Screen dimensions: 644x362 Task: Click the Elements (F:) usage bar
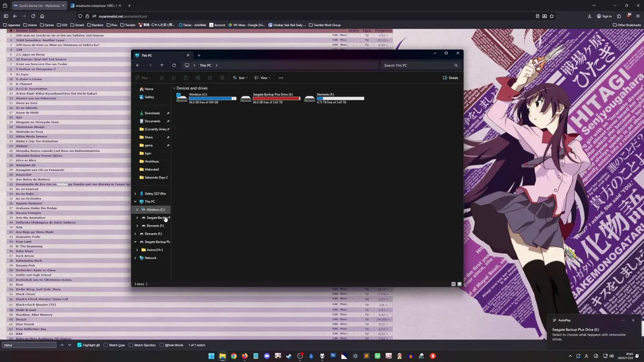[340, 98]
